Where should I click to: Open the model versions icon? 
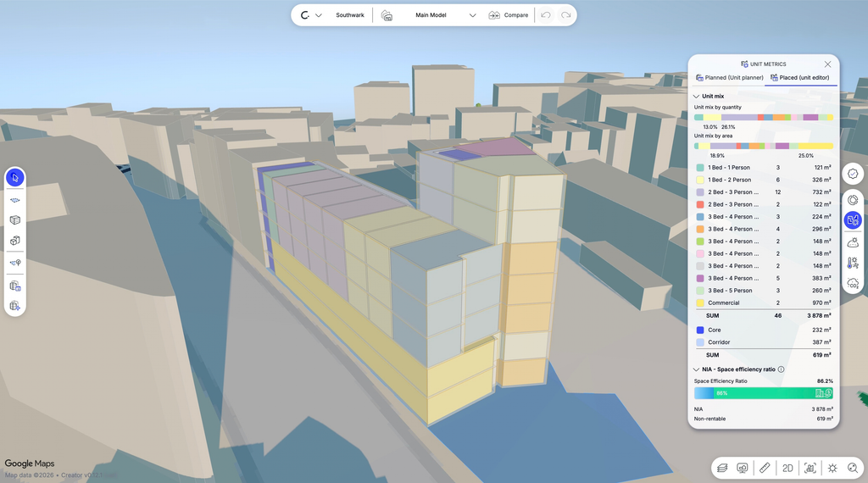(x=387, y=15)
